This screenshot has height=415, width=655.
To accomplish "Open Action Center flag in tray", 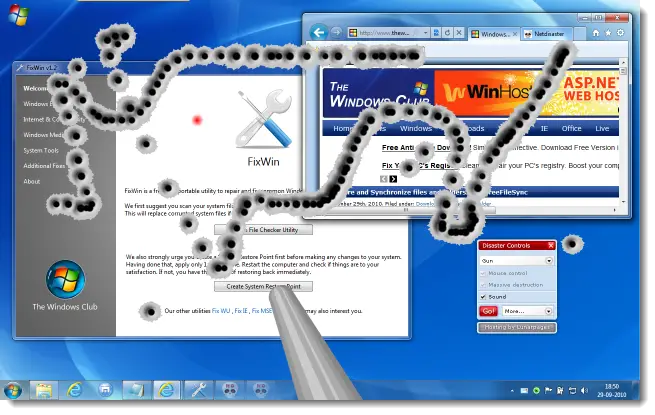I will (x=548, y=390).
